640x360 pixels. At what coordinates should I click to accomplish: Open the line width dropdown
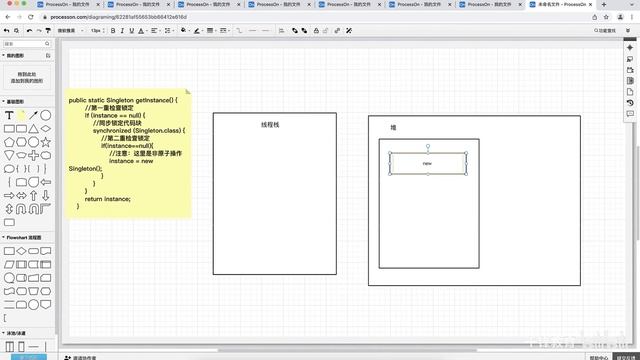[x=211, y=31]
